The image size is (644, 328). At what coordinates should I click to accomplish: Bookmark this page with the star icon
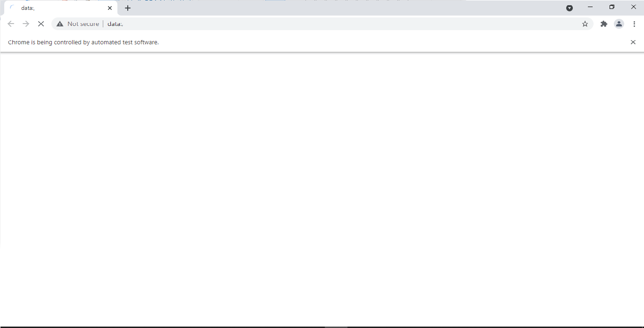point(585,24)
